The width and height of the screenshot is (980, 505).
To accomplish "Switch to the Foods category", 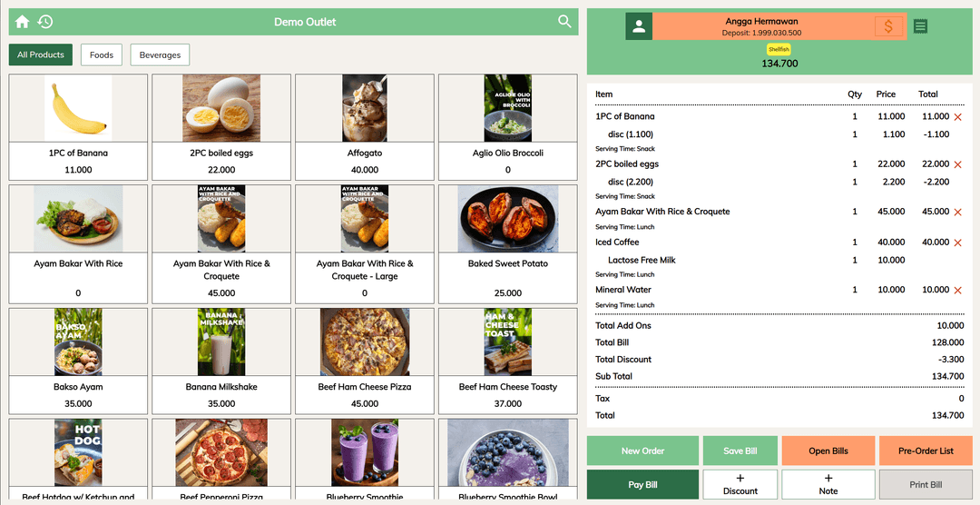I will [x=102, y=54].
